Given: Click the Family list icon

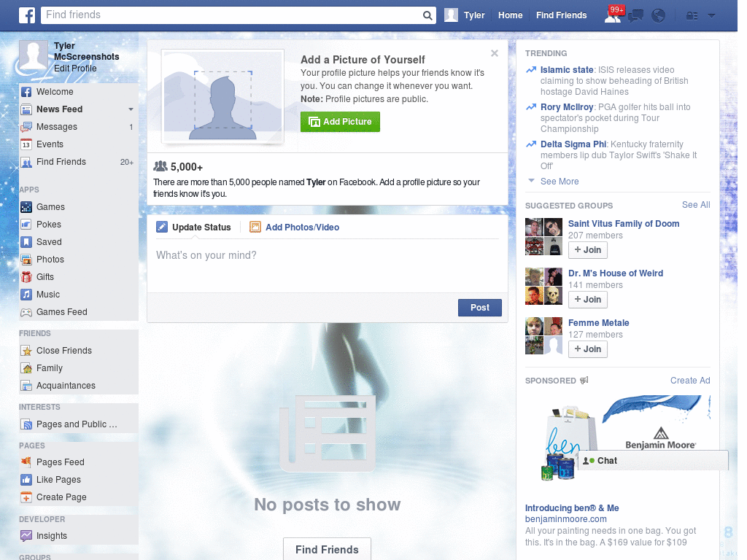Looking at the screenshot, I should [x=26, y=368].
